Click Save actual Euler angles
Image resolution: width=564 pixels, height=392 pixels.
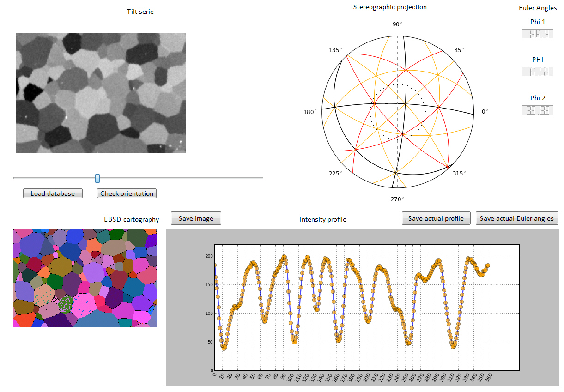(x=516, y=218)
